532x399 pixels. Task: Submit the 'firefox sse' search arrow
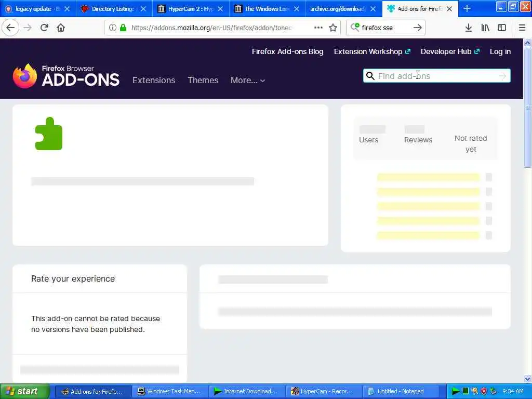click(418, 28)
